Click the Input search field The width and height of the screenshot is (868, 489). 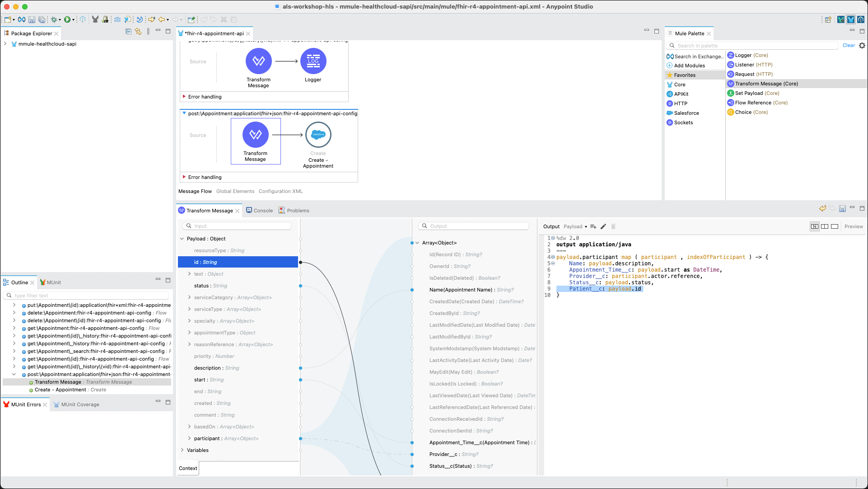click(237, 226)
